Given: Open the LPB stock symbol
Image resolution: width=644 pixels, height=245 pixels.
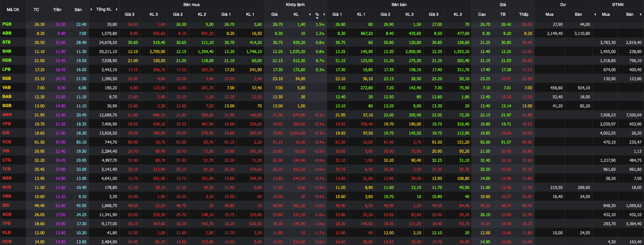Looking at the screenshot, I should (6, 69).
